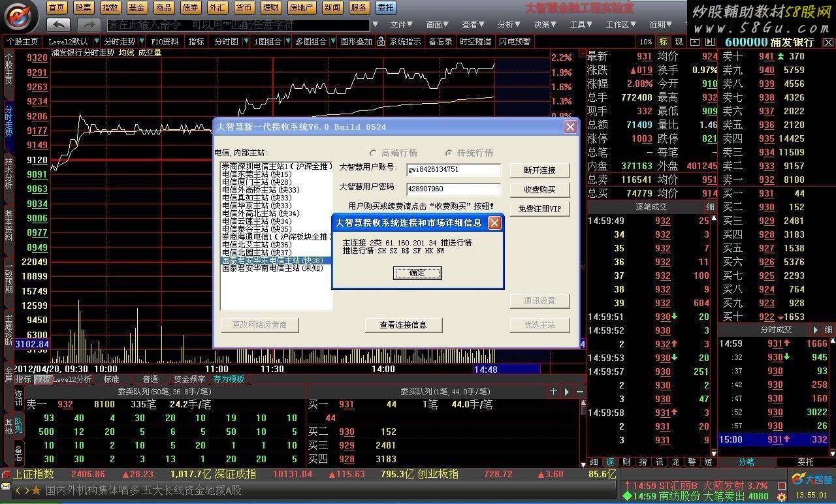Switch to 技术分析 left sidebar tab
Screen dimensions: 836x504
coord(8,174)
